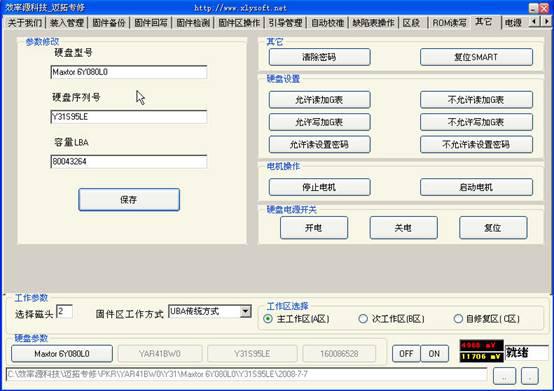Click the 复位 power reset button

[x=493, y=228]
